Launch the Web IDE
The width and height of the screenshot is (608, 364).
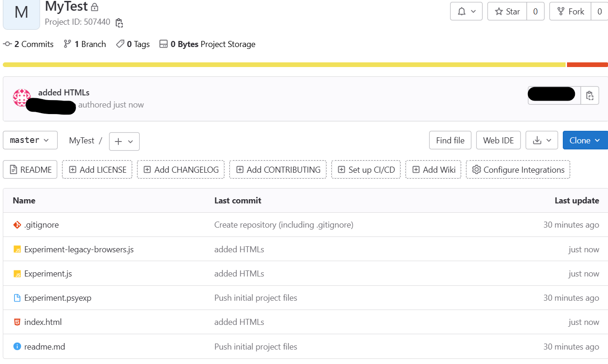click(x=498, y=140)
